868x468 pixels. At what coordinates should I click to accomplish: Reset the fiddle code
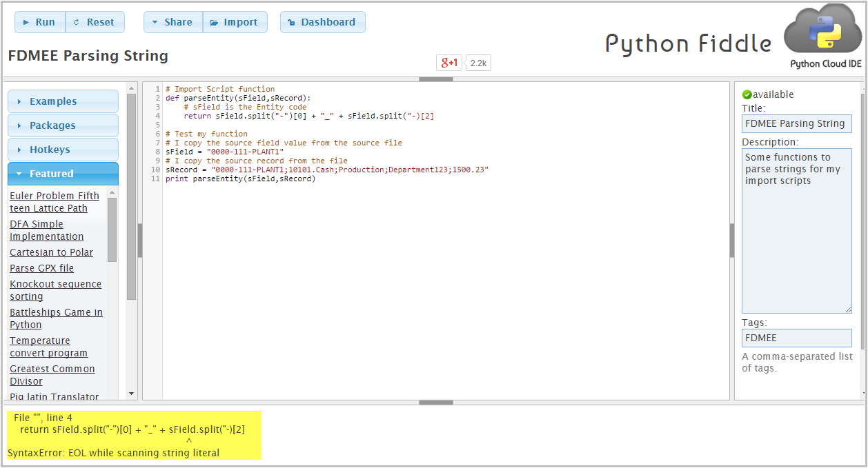[95, 22]
